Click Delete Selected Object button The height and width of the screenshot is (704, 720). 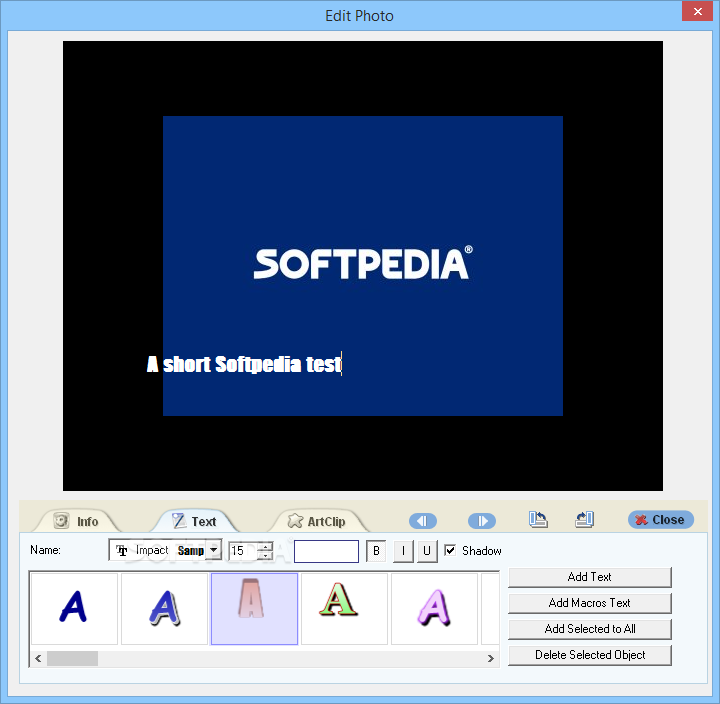(590, 655)
